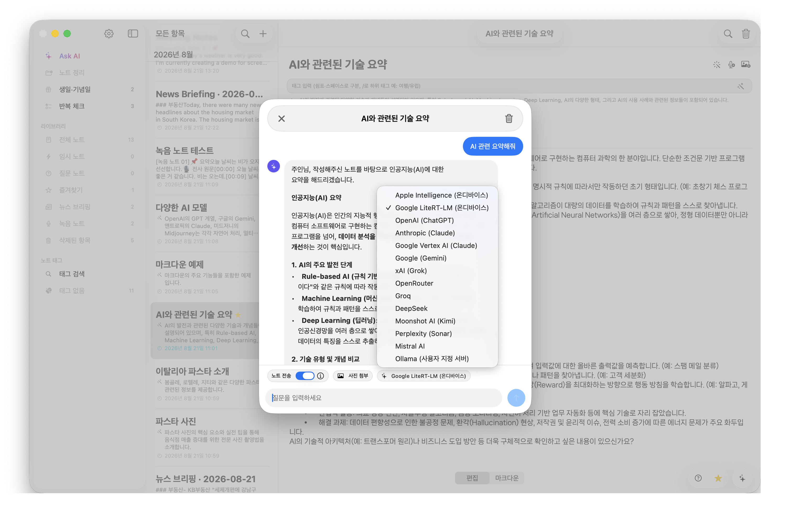Select Ollama (사용자 지정 서버)

click(437, 359)
